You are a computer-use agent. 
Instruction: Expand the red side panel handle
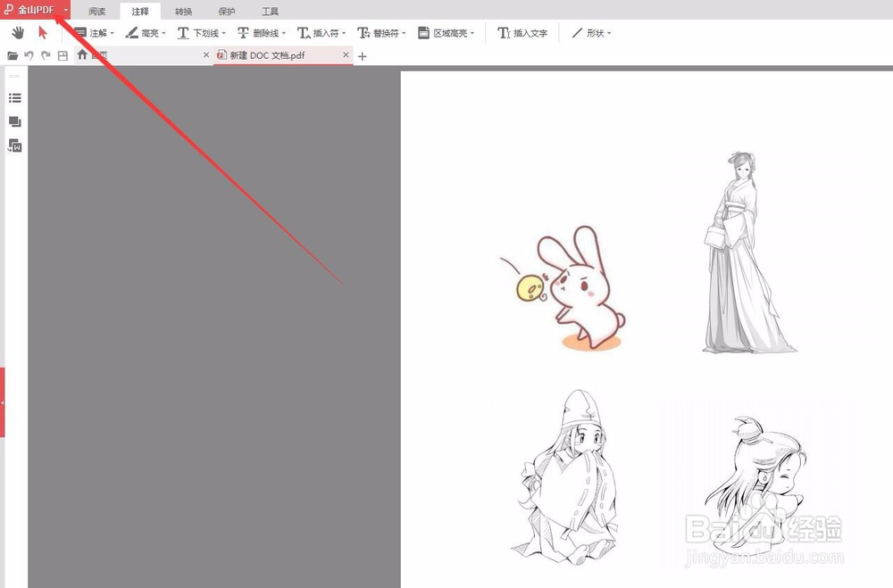[3, 402]
